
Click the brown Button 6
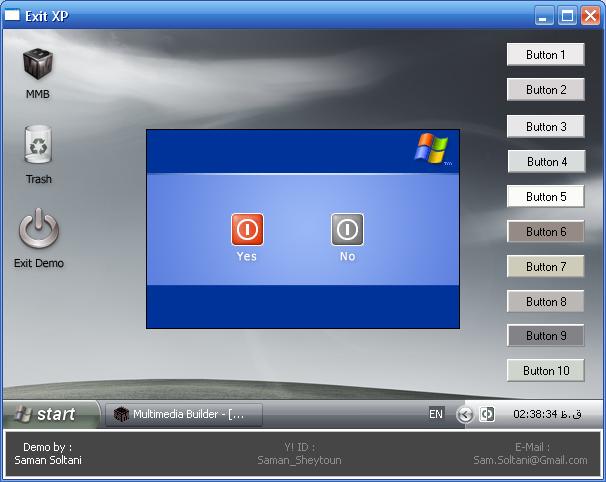[x=545, y=232]
